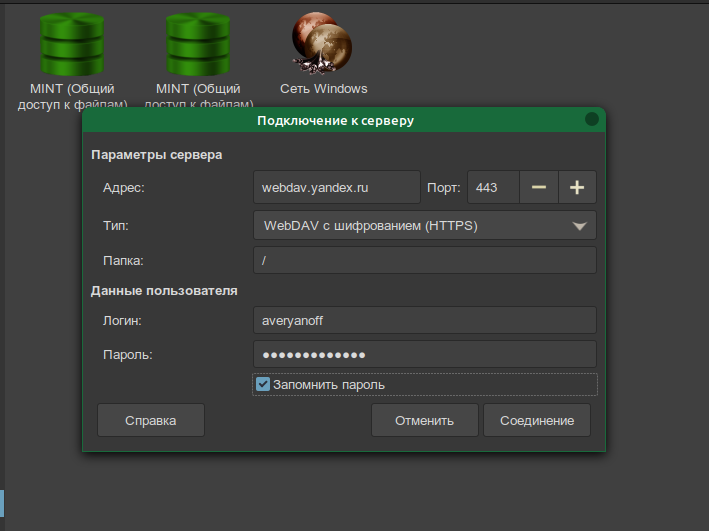Click the Отменить cancel button

[425, 421]
